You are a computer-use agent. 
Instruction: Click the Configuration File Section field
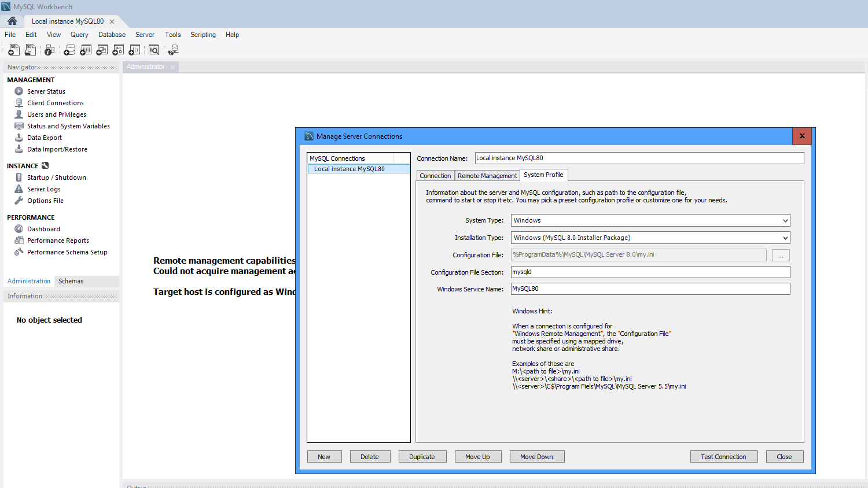click(x=650, y=272)
